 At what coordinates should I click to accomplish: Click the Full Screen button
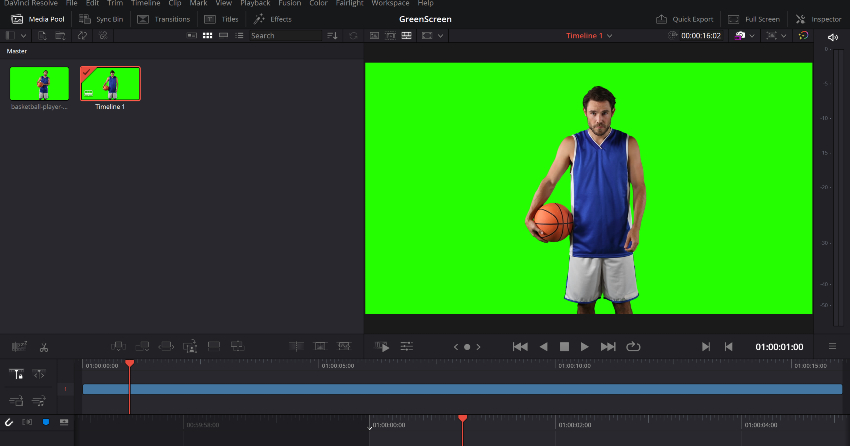(x=753, y=19)
